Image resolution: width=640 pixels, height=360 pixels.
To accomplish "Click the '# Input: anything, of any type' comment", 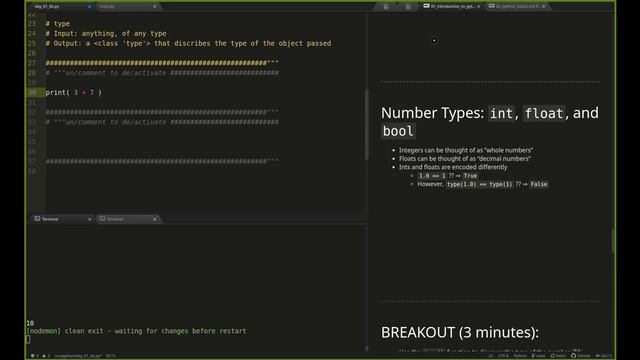I will click(106, 33).
